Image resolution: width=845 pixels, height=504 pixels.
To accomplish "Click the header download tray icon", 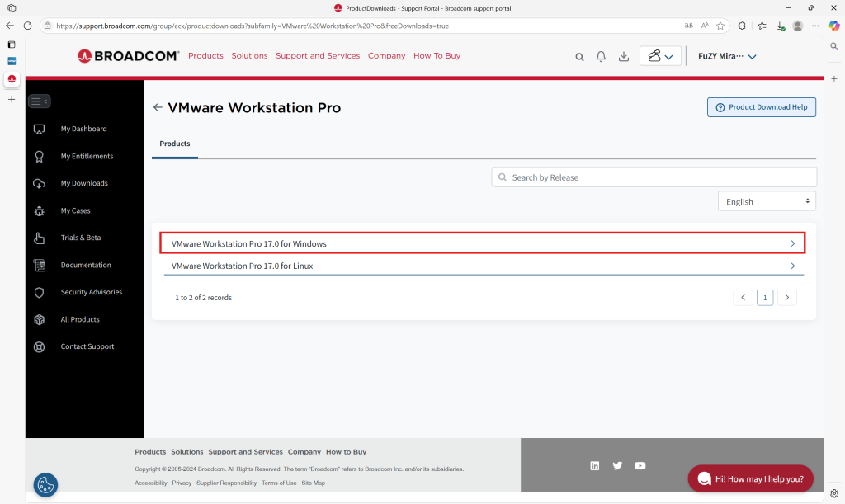I will pos(624,56).
